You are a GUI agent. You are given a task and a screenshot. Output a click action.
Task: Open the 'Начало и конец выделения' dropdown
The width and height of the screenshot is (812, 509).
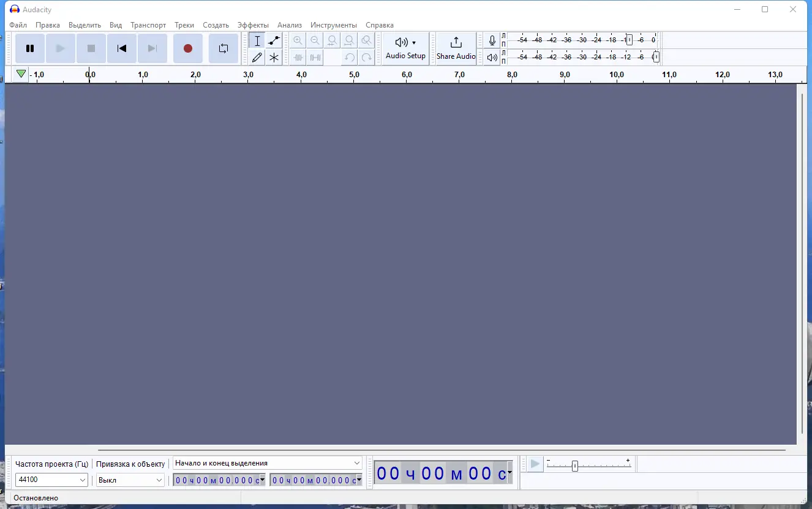[268, 463]
